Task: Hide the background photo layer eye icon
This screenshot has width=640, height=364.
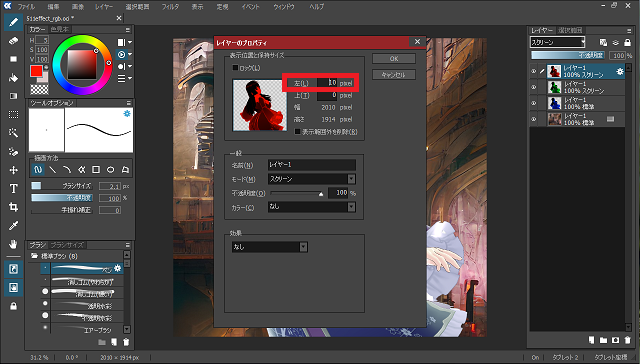Action: coord(533,119)
